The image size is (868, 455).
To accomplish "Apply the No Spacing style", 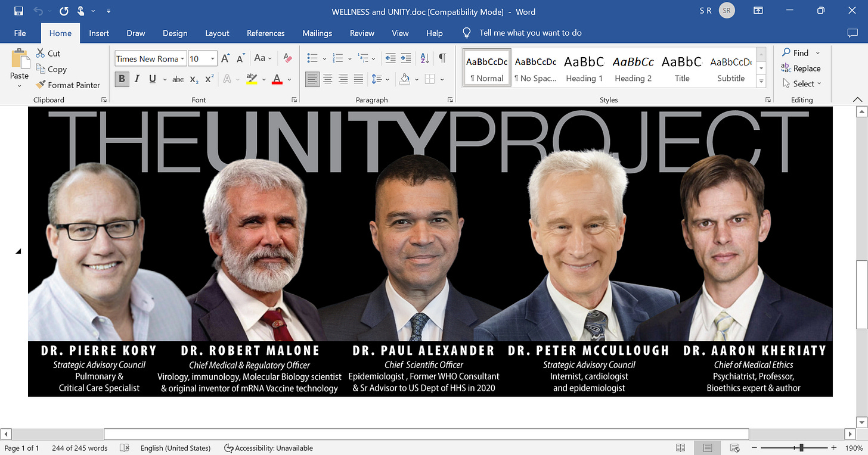I will [x=535, y=68].
